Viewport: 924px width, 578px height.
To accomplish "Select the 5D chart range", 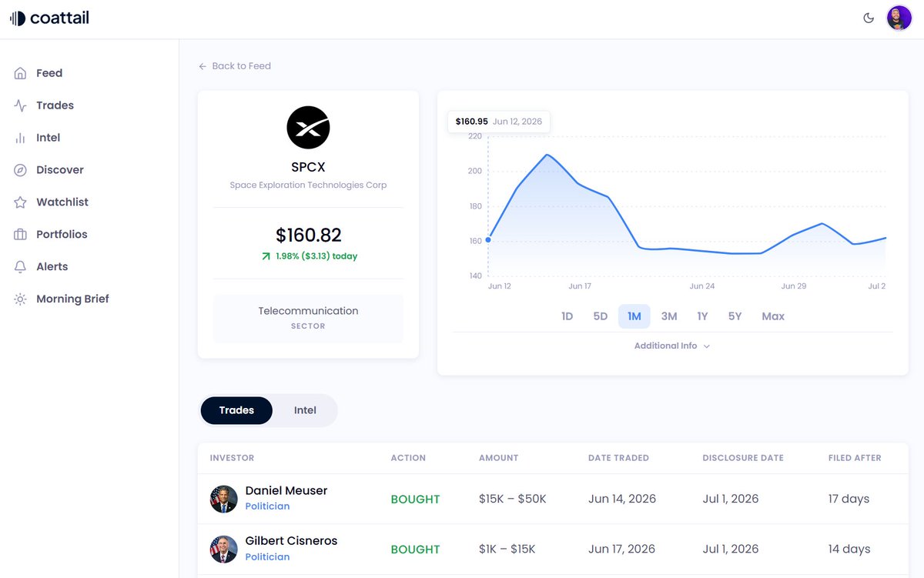I will [601, 316].
